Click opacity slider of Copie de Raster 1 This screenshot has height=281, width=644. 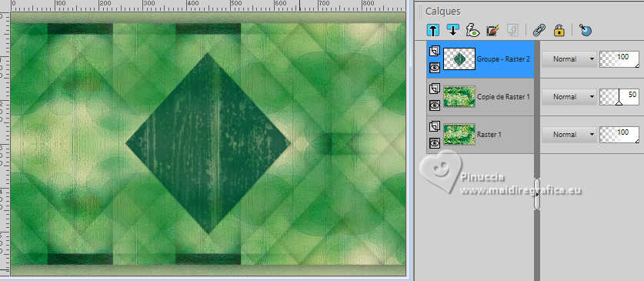619,97
